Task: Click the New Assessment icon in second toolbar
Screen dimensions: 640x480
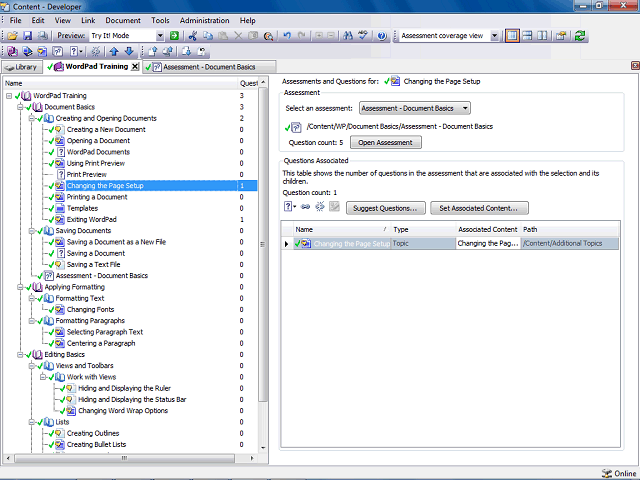Action: click(58, 51)
